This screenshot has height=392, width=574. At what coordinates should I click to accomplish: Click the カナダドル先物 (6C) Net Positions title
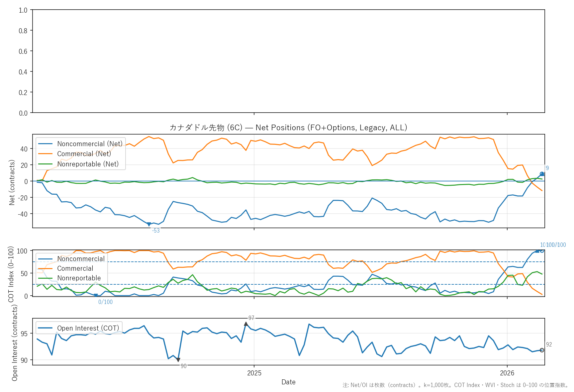(x=288, y=128)
